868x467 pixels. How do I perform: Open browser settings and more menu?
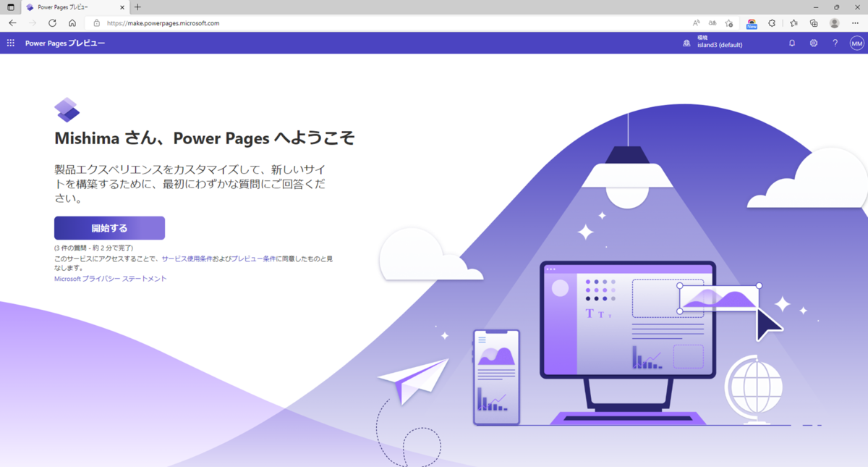[x=856, y=23]
